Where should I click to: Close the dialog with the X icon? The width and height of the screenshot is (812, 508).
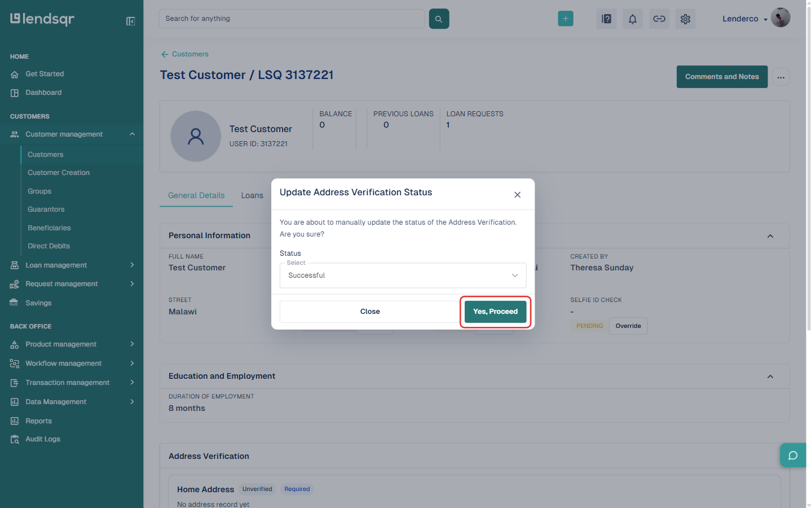517,195
